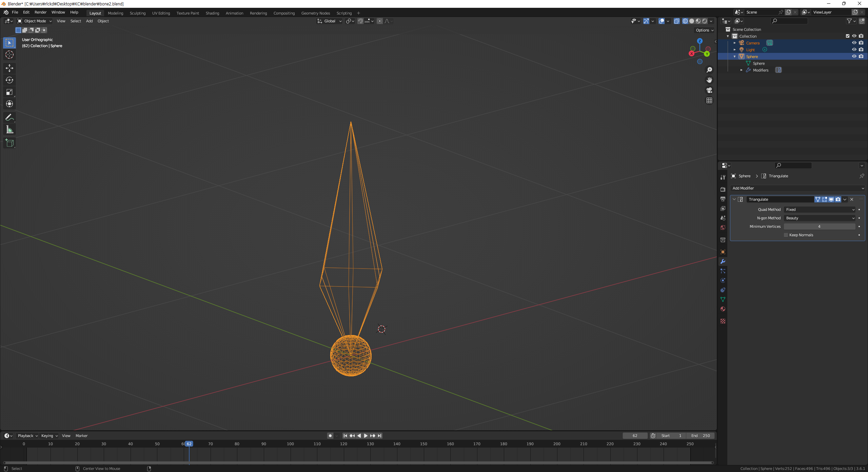Open N-gon Method dropdown
The height and width of the screenshot is (472, 868).
[x=820, y=218]
